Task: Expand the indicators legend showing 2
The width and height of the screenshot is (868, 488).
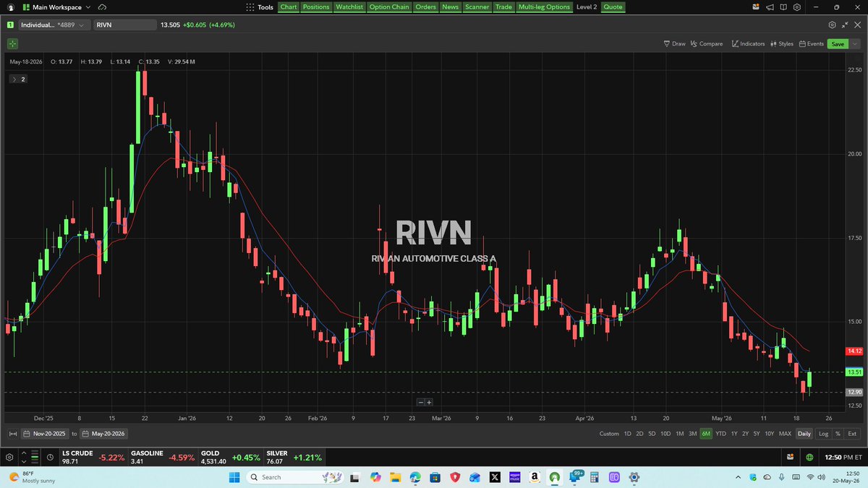Action: (x=18, y=79)
